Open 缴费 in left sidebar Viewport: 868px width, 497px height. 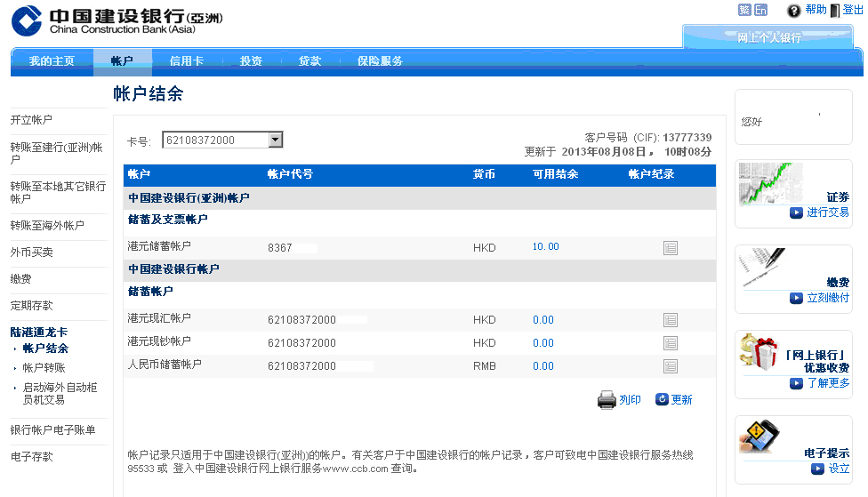point(21,279)
